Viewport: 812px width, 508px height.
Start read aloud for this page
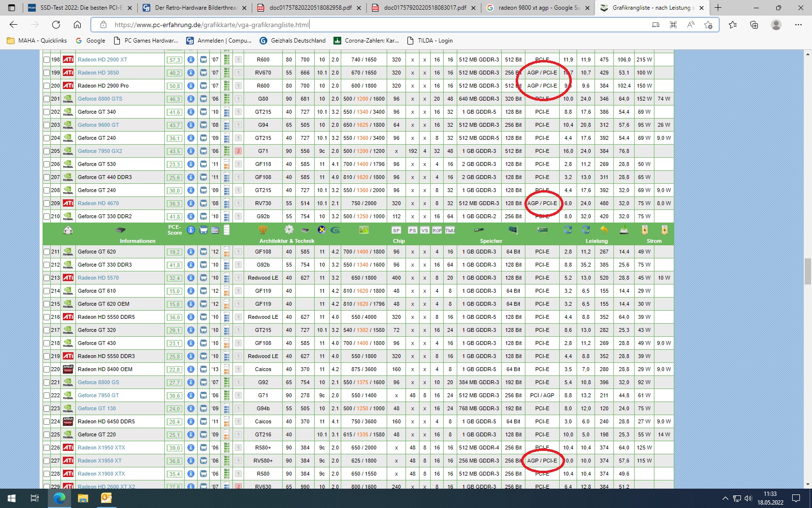click(691, 25)
